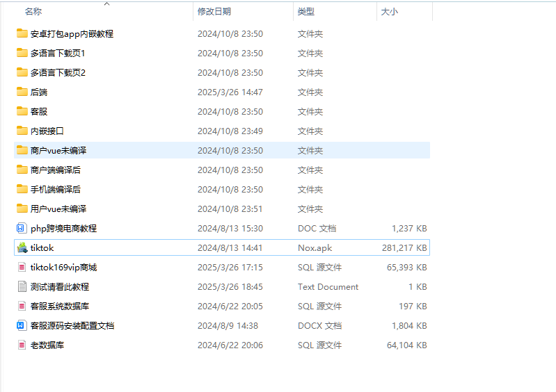Click the 1,237 KB size value
Image resolution: width=556 pixels, height=392 pixels.
409,229
